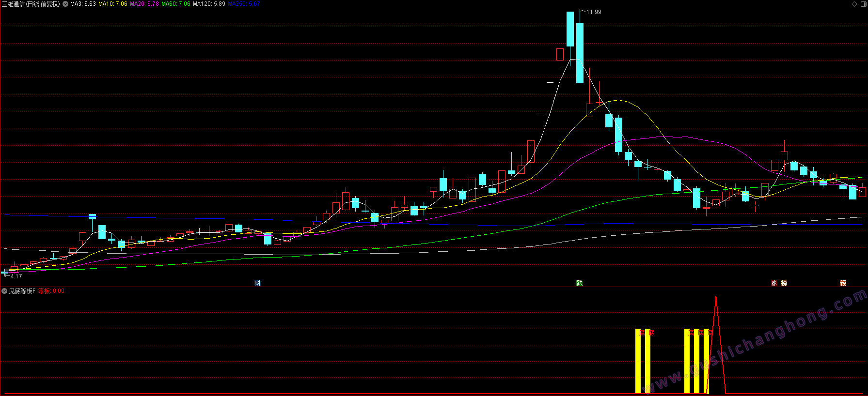The height and width of the screenshot is (396, 868).
Task: Select the blue MA250: 5.67 label
Action: (x=244, y=4)
